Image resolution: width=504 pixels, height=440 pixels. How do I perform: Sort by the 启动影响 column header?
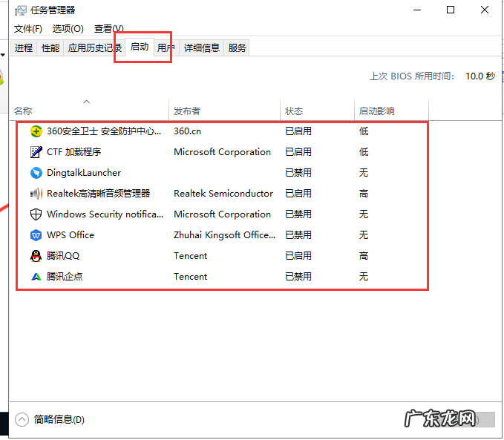391,111
